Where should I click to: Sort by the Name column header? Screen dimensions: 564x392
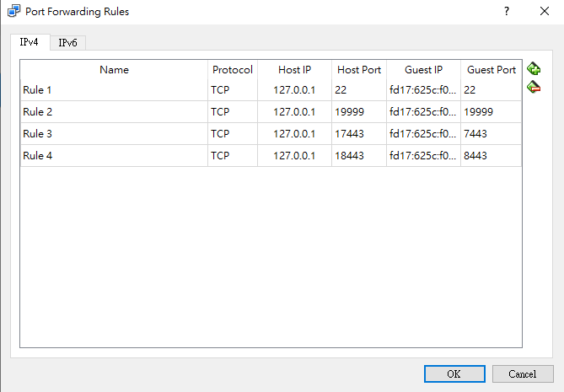114,70
